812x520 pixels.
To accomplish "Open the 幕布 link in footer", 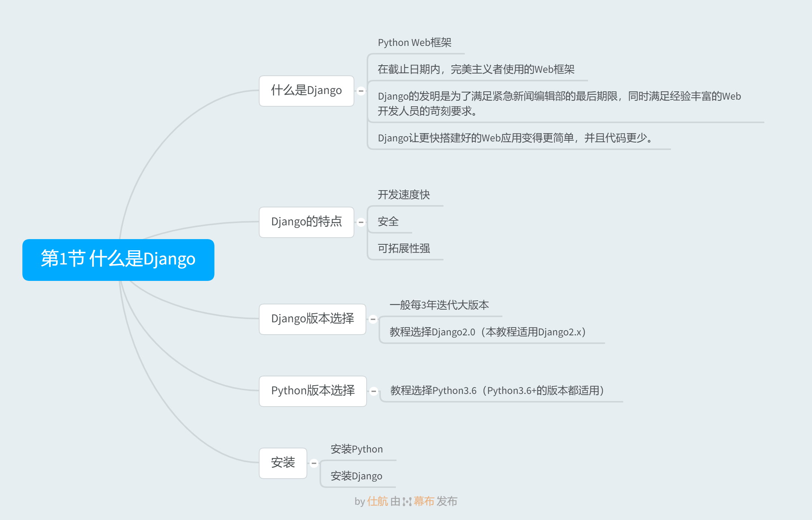I will [x=424, y=501].
